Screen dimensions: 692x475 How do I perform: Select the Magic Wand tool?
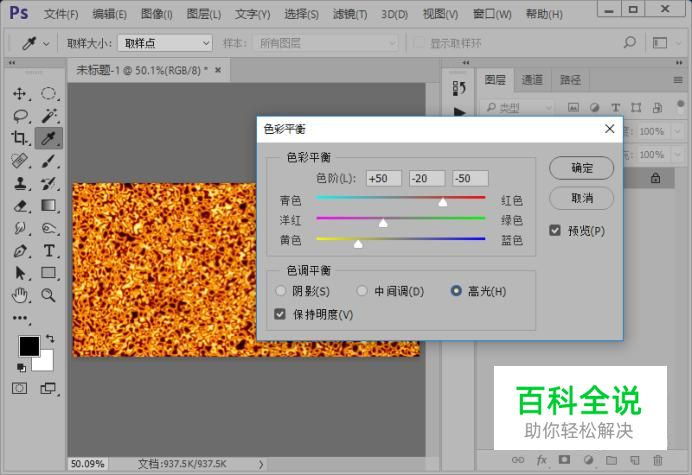49,116
